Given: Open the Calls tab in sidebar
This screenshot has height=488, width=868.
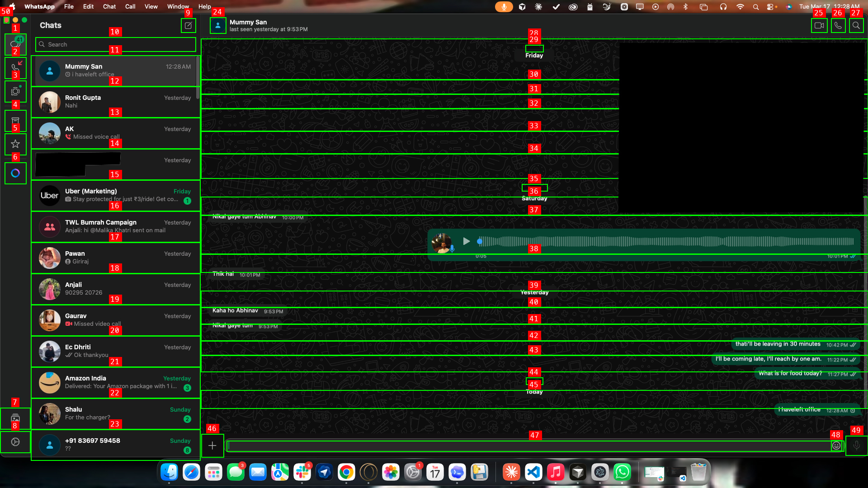Looking at the screenshot, I should pyautogui.click(x=15, y=68).
